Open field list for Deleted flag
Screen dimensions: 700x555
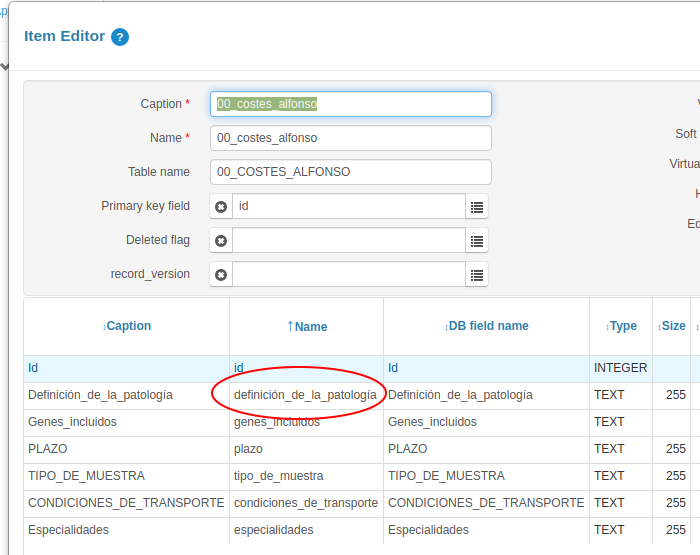[477, 240]
